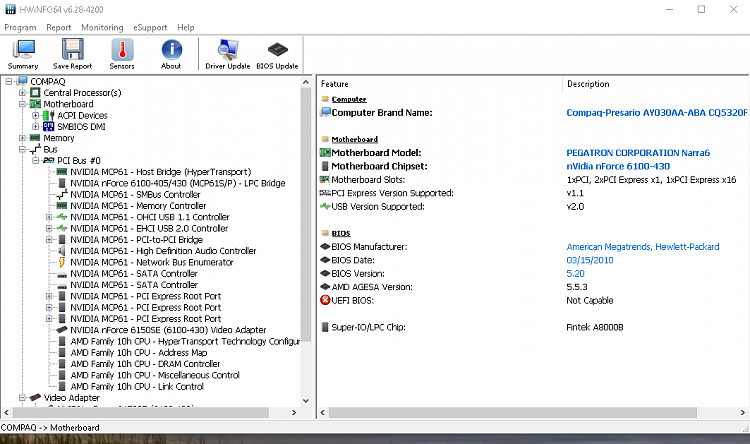Click the OHCI USB 1.1 Controller icon
The height and width of the screenshot is (444, 750).
tap(62, 217)
